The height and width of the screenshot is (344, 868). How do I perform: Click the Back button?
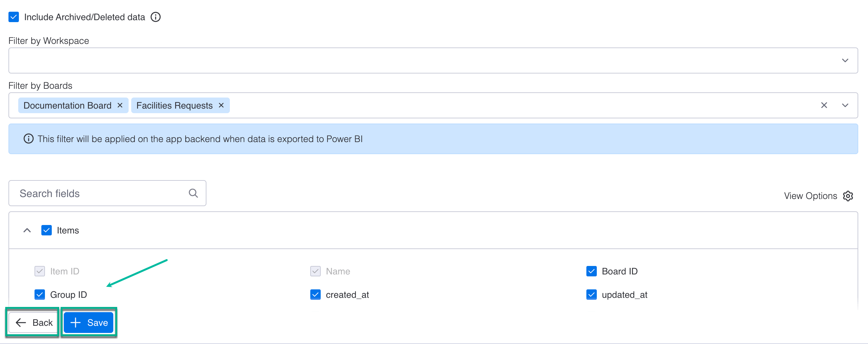(34, 323)
